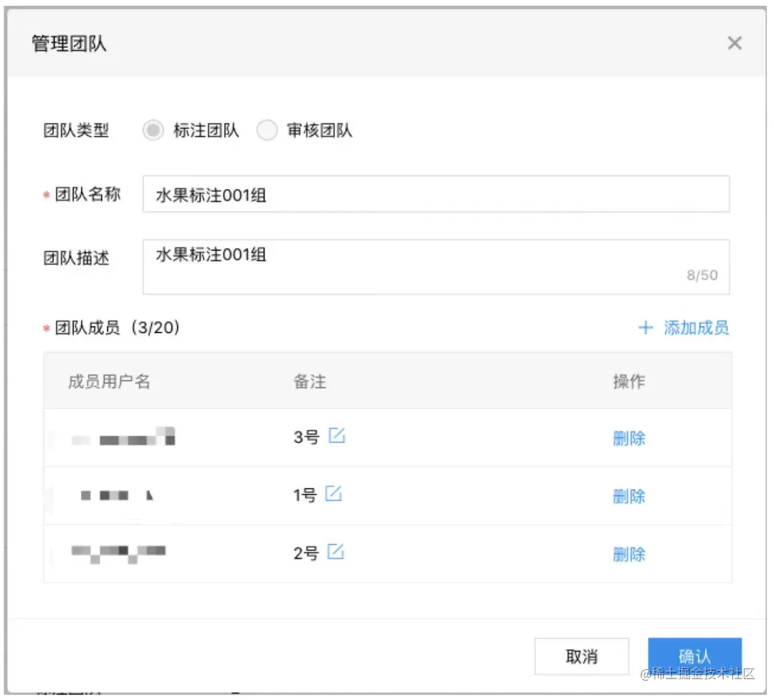The height and width of the screenshot is (700, 774).
Task: Delete the member with remark 3号
Action: 629,438
